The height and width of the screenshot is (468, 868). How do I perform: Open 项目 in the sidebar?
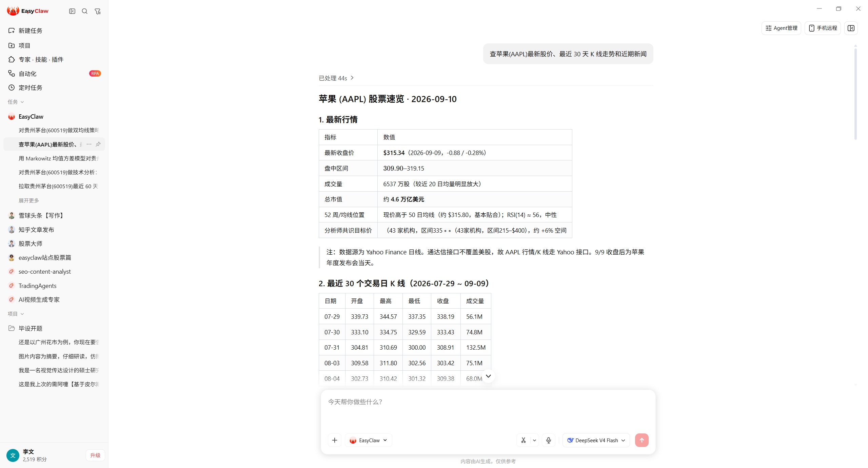tap(54, 45)
